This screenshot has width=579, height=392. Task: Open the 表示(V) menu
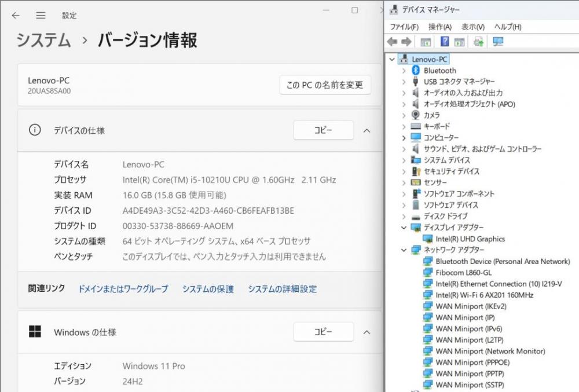pos(473,27)
